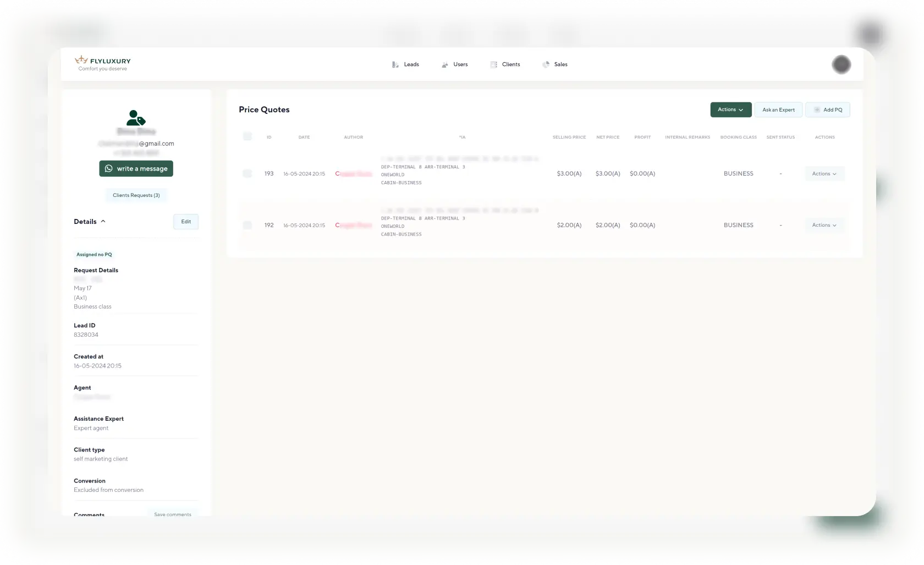
Task: Click the Clients list icon
Action: tap(494, 64)
